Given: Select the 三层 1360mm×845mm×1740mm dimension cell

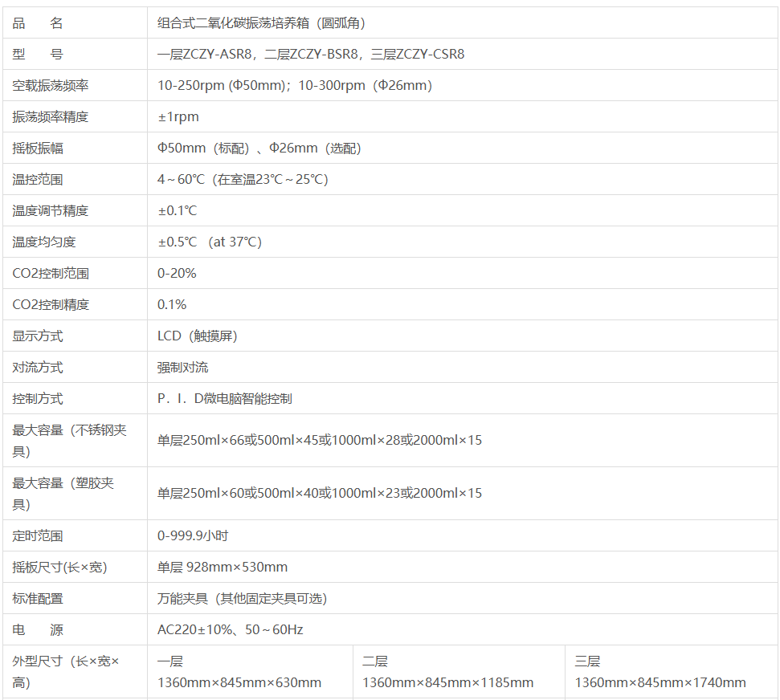Looking at the screenshot, I should 660,673.
